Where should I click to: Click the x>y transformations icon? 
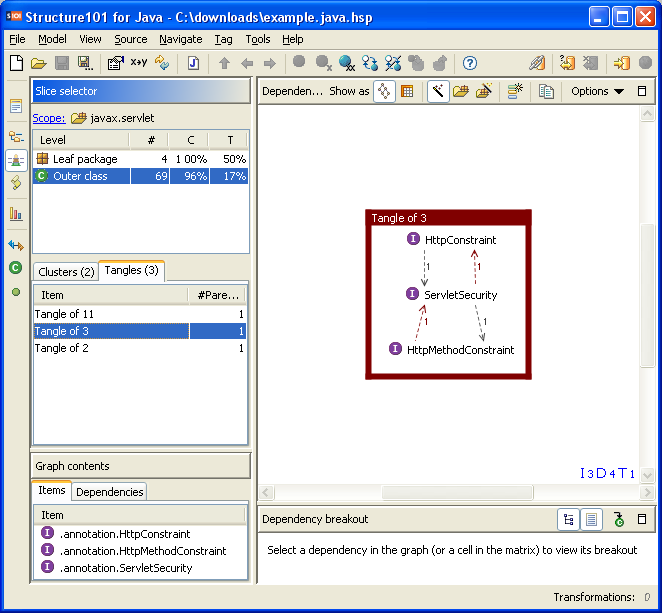(x=138, y=62)
